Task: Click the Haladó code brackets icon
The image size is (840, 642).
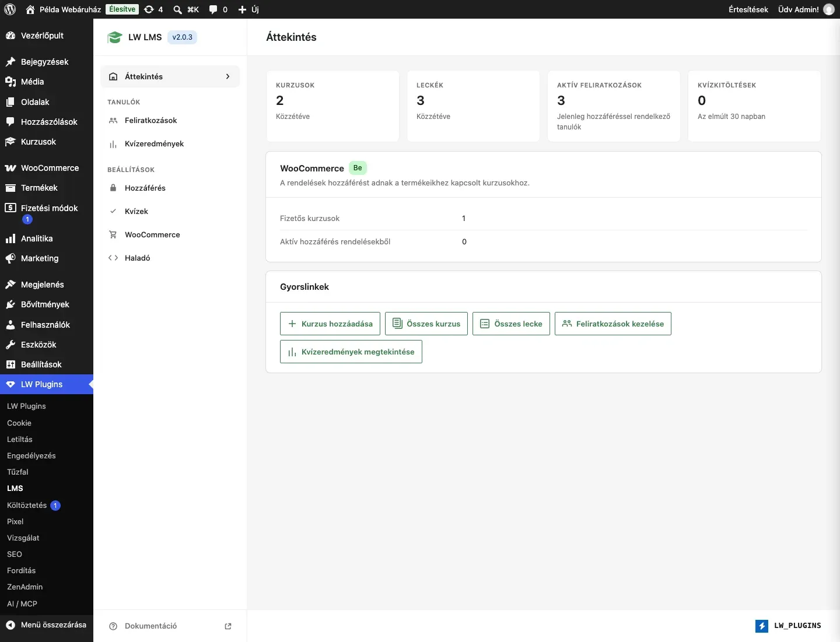Action: (113, 258)
